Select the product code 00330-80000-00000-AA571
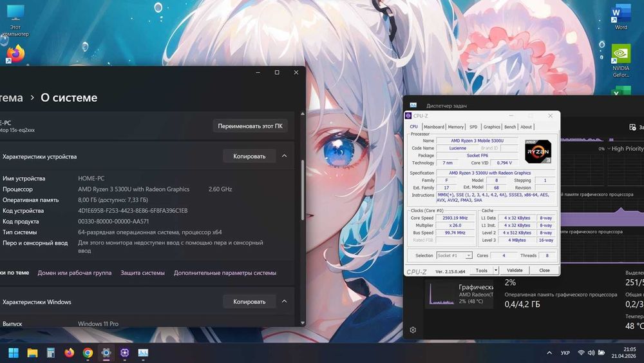The height and width of the screenshot is (363, 644). tap(113, 221)
